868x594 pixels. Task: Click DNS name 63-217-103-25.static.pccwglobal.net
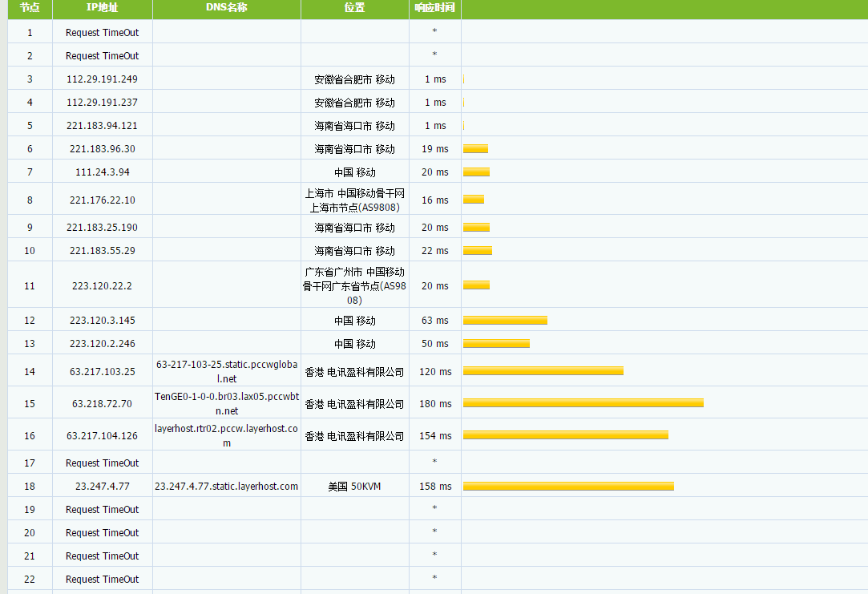[227, 371]
